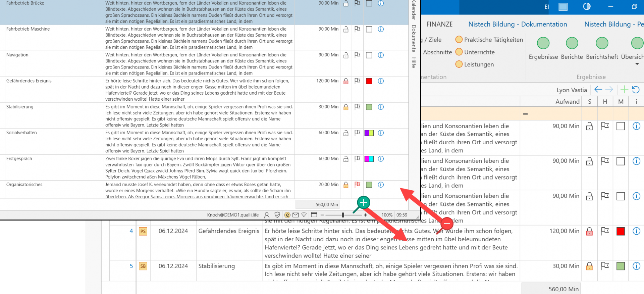Click the red lock in the enlarged 120,00 Min row
This screenshot has height=294, width=644.
[x=589, y=231]
